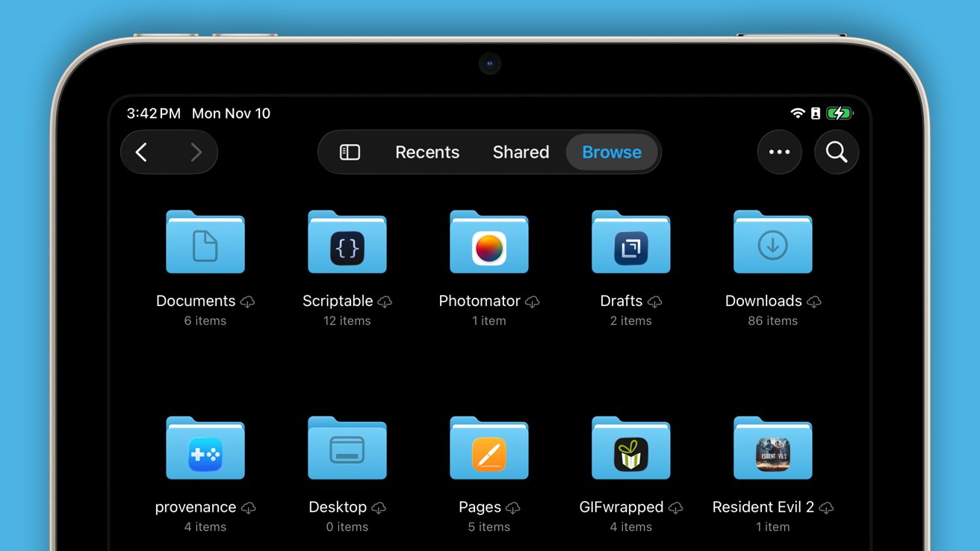Switch to the Recents tab
This screenshot has height=551, width=980.
point(427,152)
